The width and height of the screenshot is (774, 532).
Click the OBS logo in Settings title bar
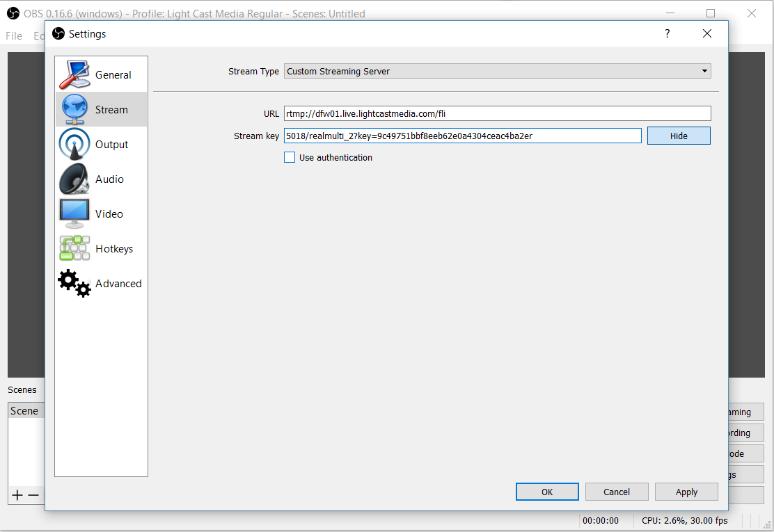(x=58, y=33)
